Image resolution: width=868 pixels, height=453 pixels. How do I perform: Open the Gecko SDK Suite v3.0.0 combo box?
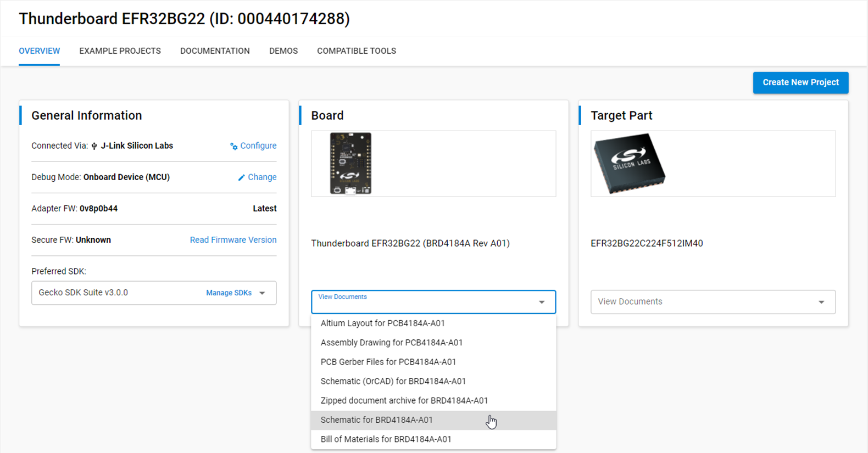click(154, 293)
